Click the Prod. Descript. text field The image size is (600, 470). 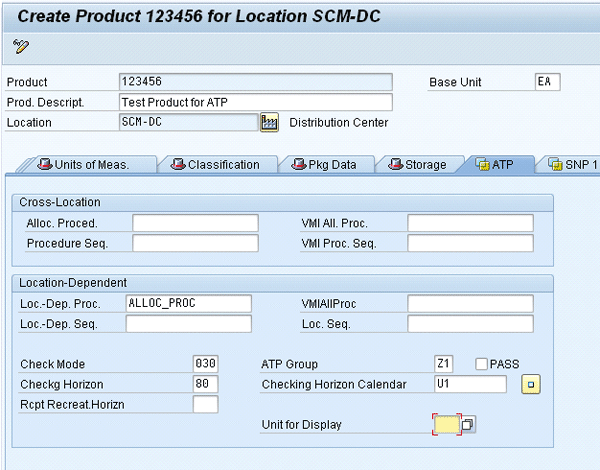[254, 102]
